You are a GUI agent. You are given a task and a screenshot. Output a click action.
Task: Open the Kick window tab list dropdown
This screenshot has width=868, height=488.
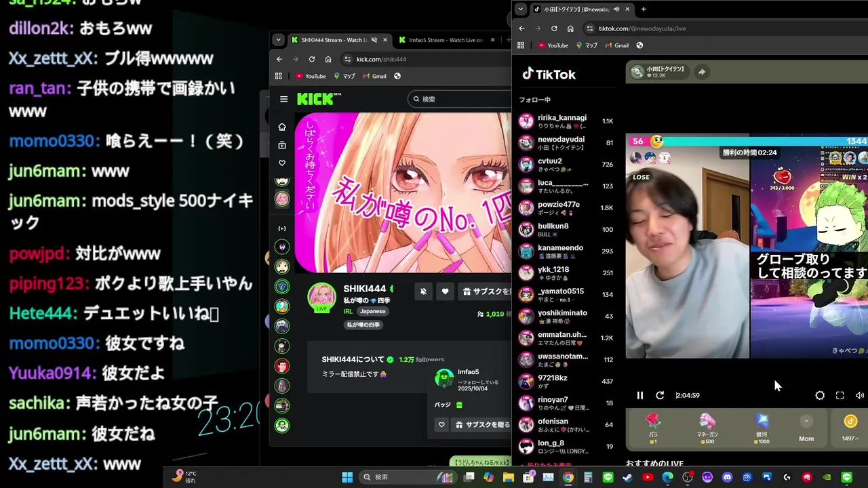pyautogui.click(x=278, y=40)
